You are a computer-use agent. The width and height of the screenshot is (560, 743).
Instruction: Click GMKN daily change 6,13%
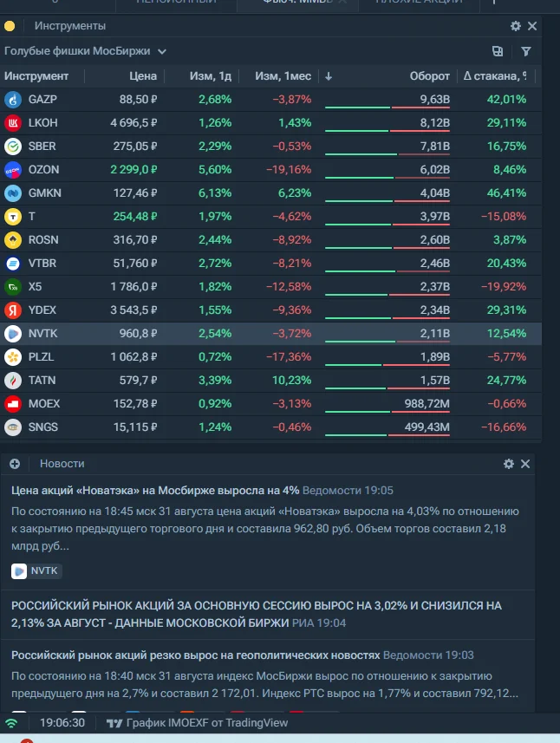point(215,193)
